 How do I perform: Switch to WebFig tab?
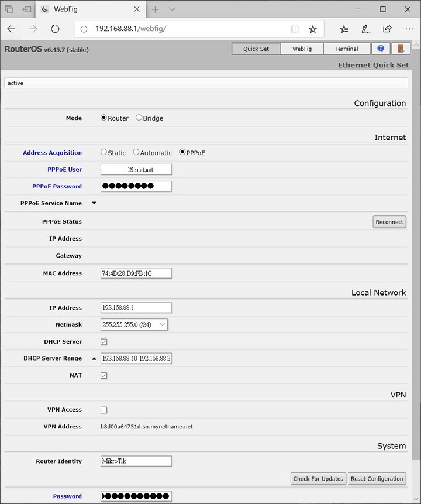[302, 49]
